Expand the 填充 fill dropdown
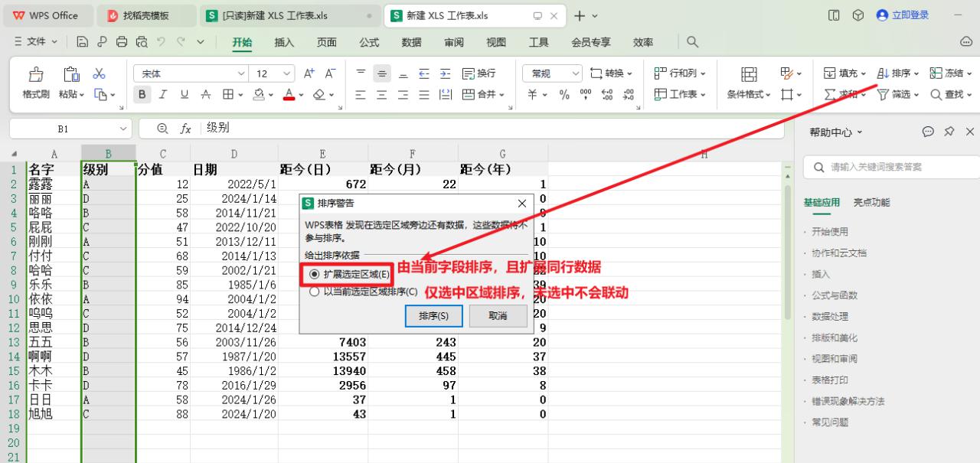The width and height of the screenshot is (980, 463). tap(864, 73)
